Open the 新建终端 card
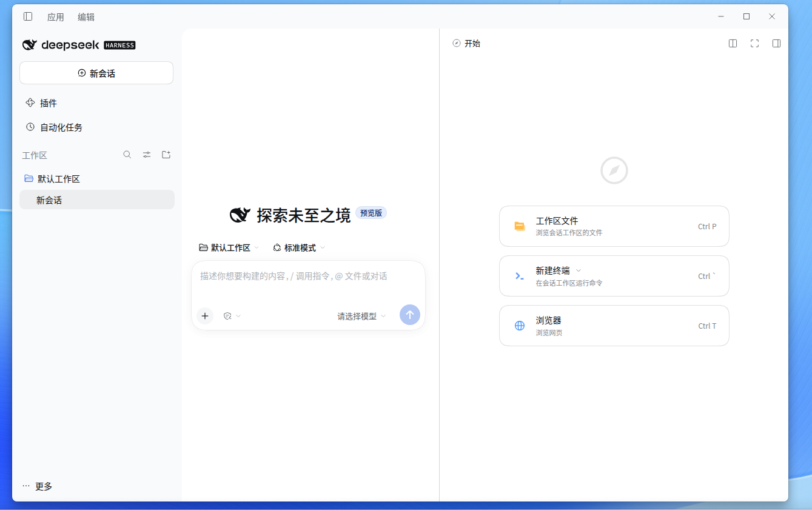The height and width of the screenshot is (510, 812). pos(614,276)
